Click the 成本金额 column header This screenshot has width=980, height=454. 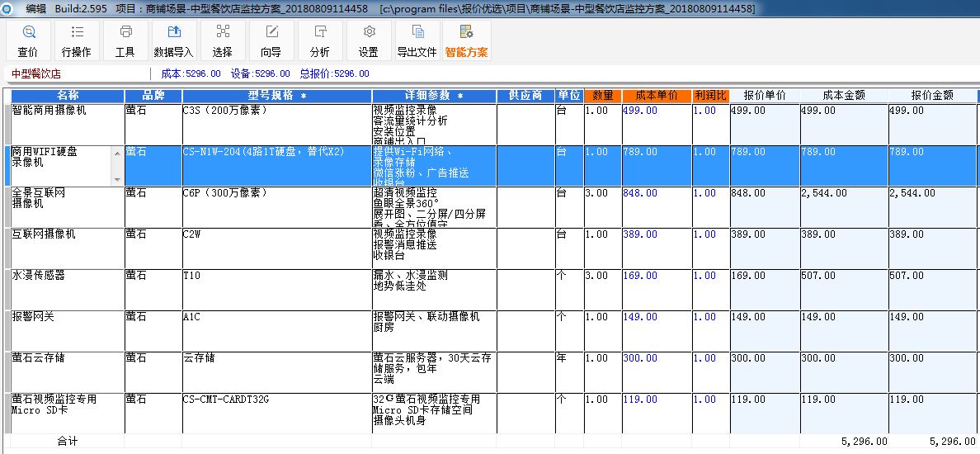845,96
